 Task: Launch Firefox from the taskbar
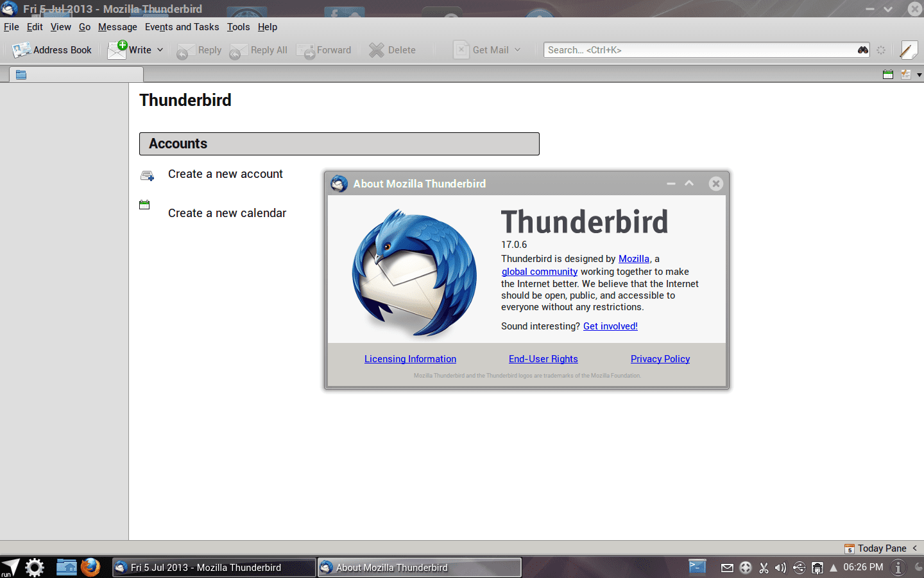90,567
